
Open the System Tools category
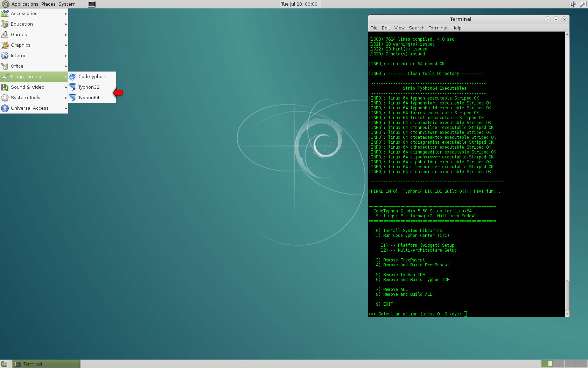[34, 98]
